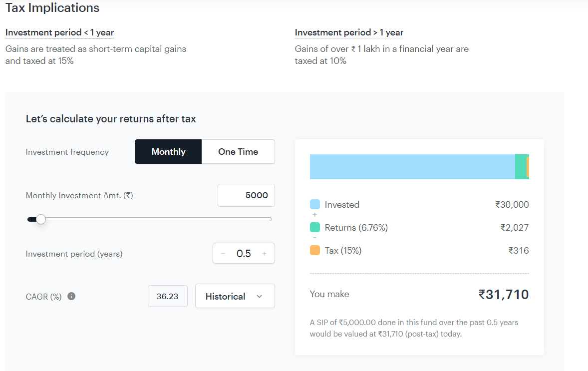588x371 pixels.
Task: Click the monthly investment amount slider handle
Action: [x=41, y=219]
